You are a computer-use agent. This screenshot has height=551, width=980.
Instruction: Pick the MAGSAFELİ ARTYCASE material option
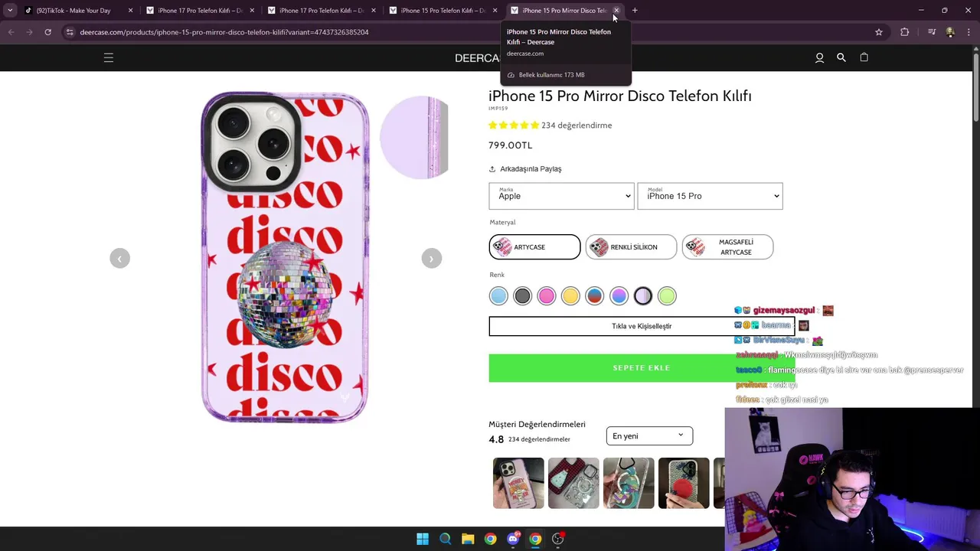(727, 247)
